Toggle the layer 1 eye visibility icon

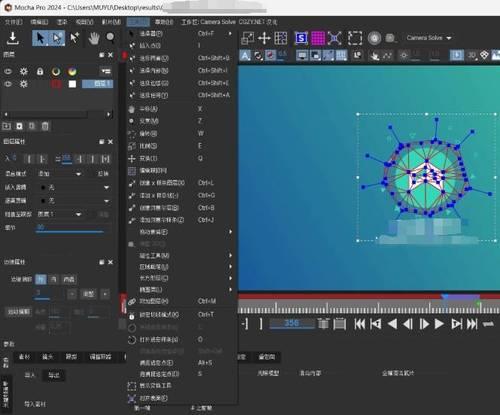pyautogui.click(x=8, y=84)
